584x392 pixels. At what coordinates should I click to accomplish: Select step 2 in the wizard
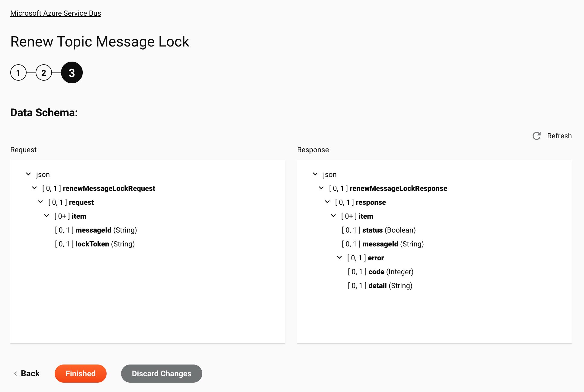[43, 72]
